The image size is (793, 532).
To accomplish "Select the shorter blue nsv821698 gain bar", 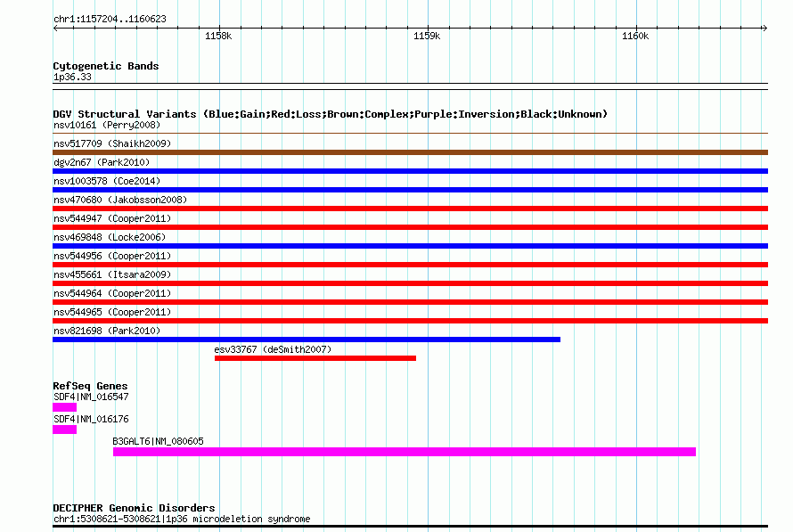I will pos(307,340).
